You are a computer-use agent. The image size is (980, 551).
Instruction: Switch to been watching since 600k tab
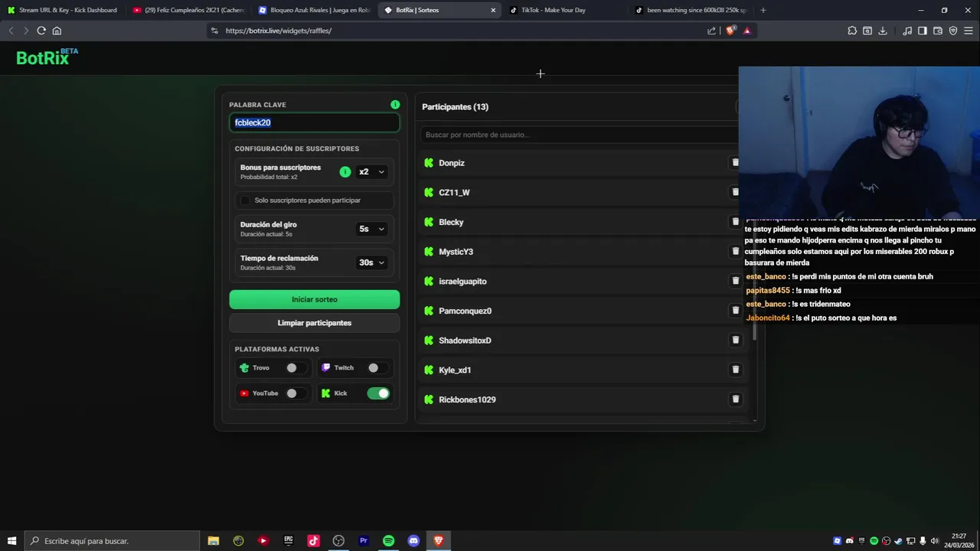click(691, 10)
